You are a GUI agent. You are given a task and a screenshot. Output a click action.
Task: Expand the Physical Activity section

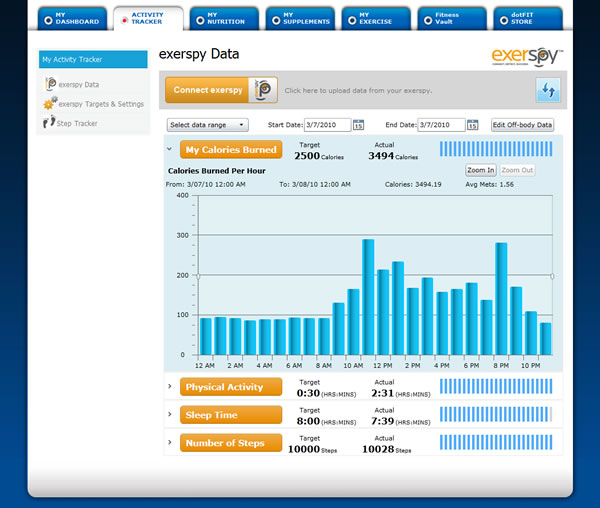point(170,387)
